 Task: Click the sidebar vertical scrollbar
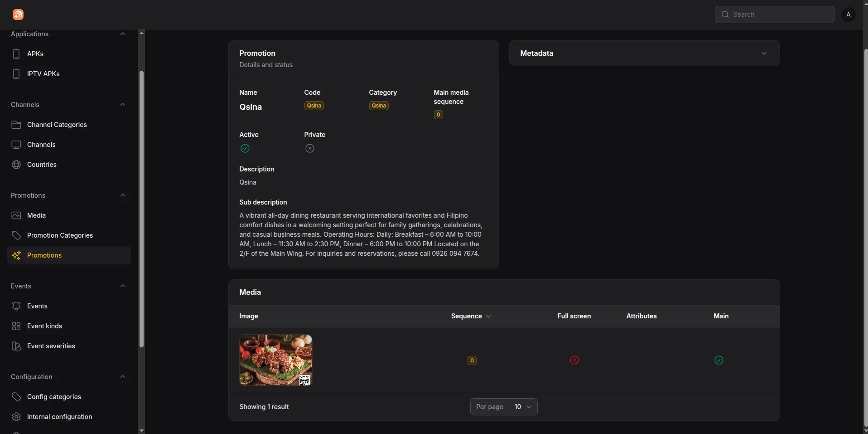point(141,209)
